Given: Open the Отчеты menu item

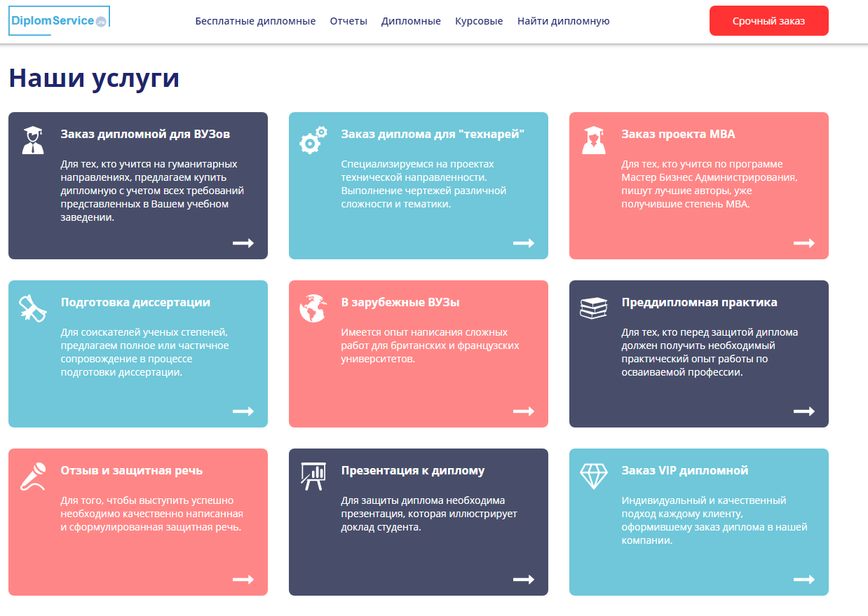Looking at the screenshot, I should 348,21.
